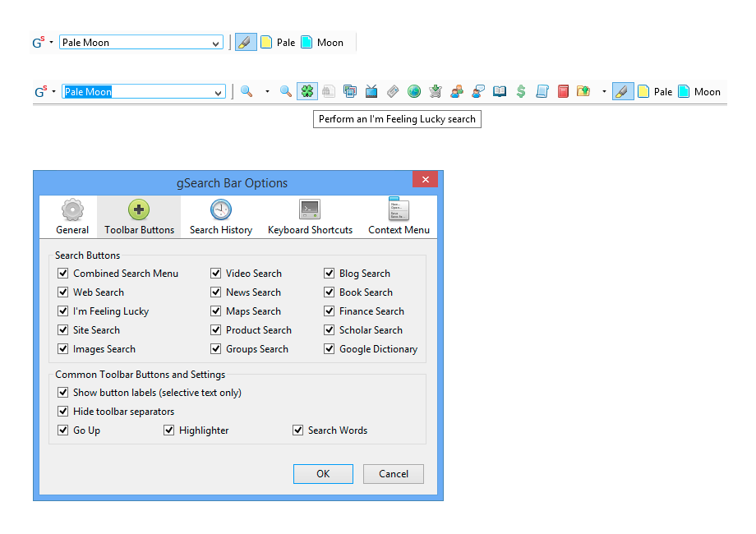The height and width of the screenshot is (534, 756).
Task: Click the Finance Search dollar sign icon
Action: (x=521, y=91)
